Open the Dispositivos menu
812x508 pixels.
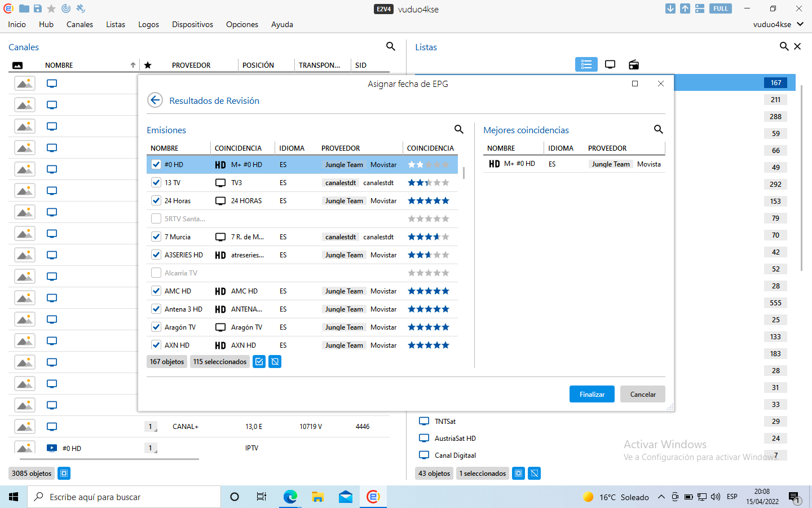coord(192,24)
